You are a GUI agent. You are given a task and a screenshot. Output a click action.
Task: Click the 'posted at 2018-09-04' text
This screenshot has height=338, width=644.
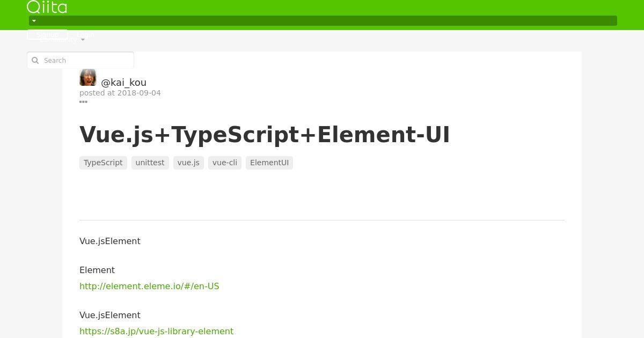(x=120, y=93)
